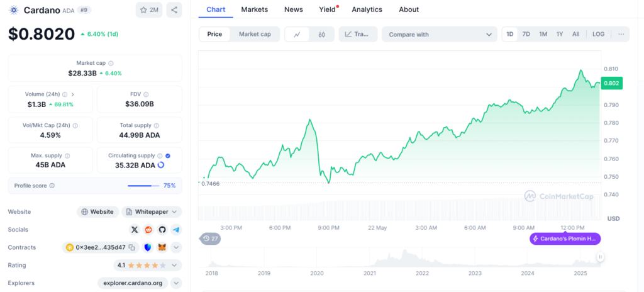Viewport: 644px width, 292px height.
Task: Open the Analytics tab
Action: click(367, 9)
